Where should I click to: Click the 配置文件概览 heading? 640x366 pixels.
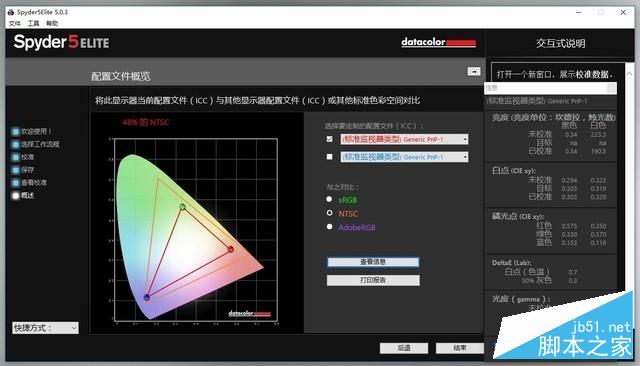point(121,76)
